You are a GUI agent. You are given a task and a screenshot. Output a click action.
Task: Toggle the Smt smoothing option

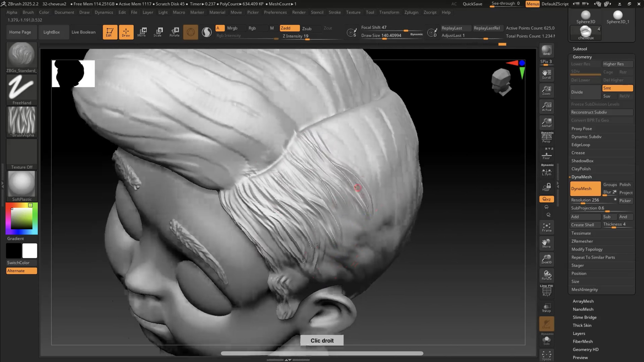point(617,88)
